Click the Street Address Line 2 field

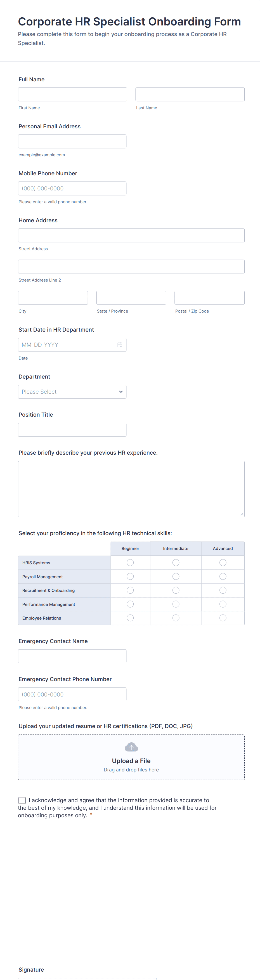131,267
